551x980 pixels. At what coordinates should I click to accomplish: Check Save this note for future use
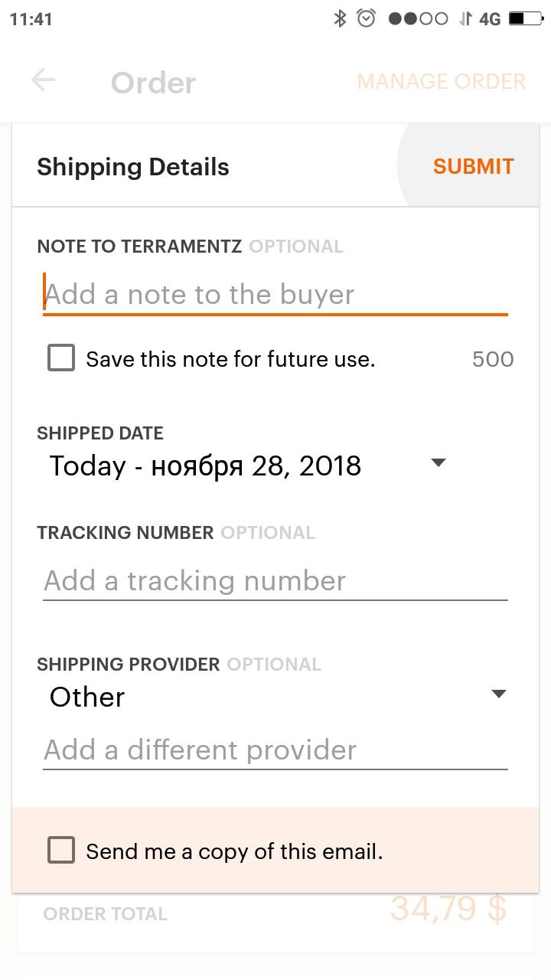(x=61, y=358)
